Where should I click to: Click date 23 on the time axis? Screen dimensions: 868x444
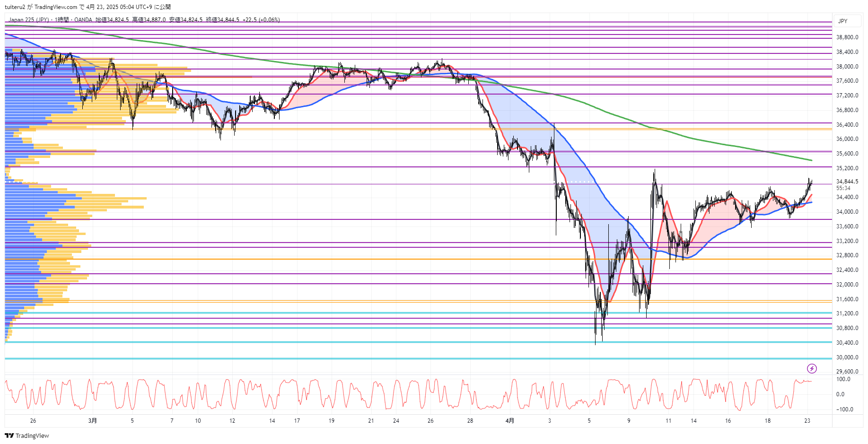click(x=807, y=420)
